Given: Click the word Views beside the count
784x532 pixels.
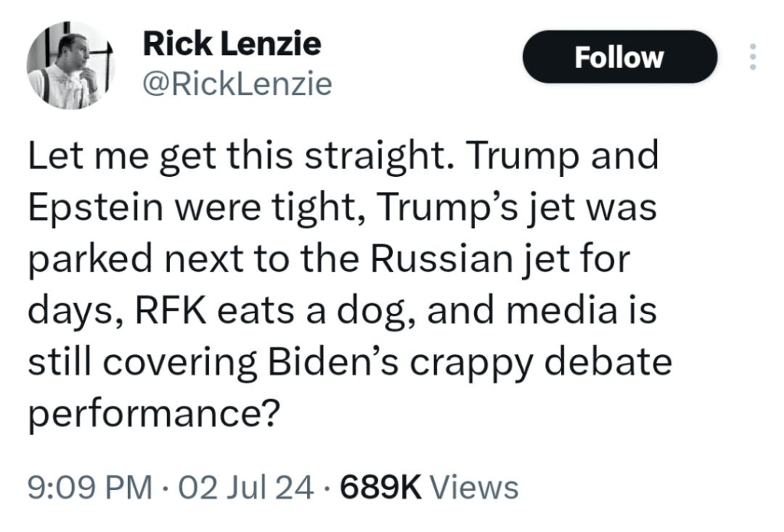Looking at the screenshot, I should [475, 487].
